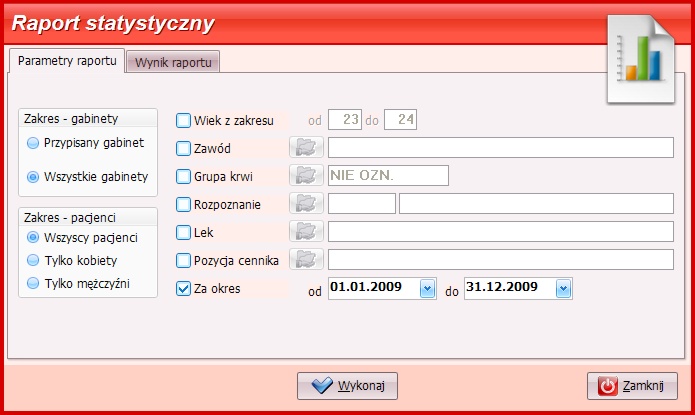Click the folder browse icon next to Zawód
This screenshot has height=415, width=695.
[305, 148]
